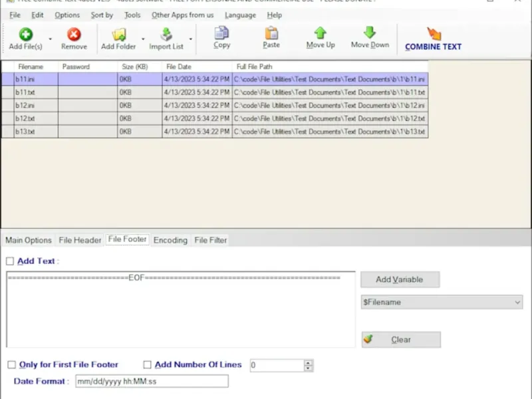Select the File Footer tab

click(x=127, y=239)
